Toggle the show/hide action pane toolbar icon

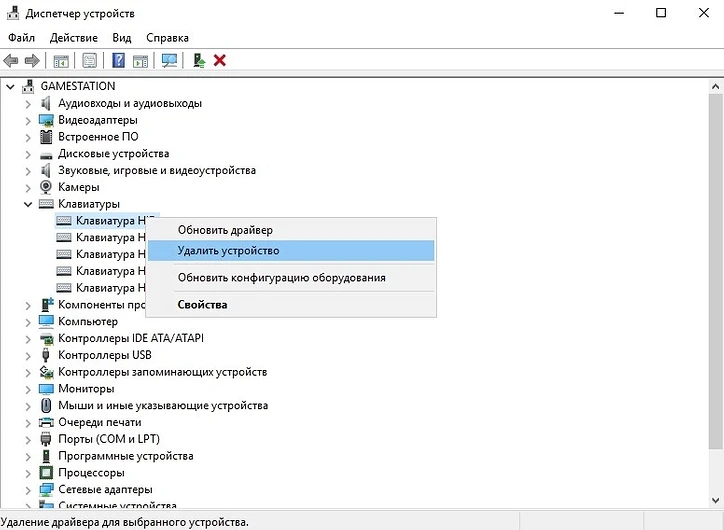(140, 60)
